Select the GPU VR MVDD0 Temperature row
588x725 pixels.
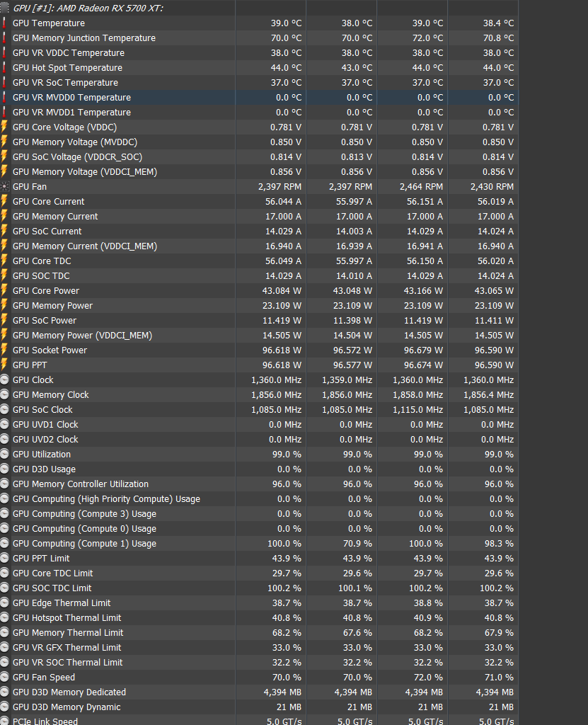(x=259, y=98)
